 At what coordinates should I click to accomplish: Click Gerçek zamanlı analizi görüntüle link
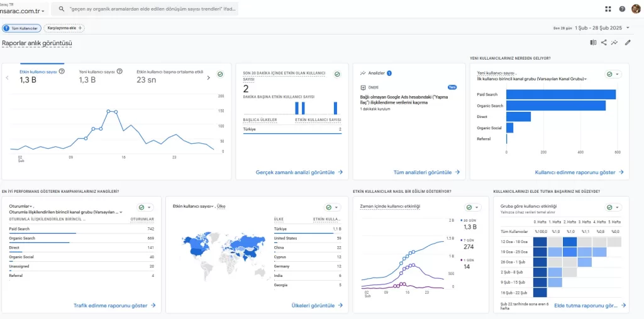(299, 171)
